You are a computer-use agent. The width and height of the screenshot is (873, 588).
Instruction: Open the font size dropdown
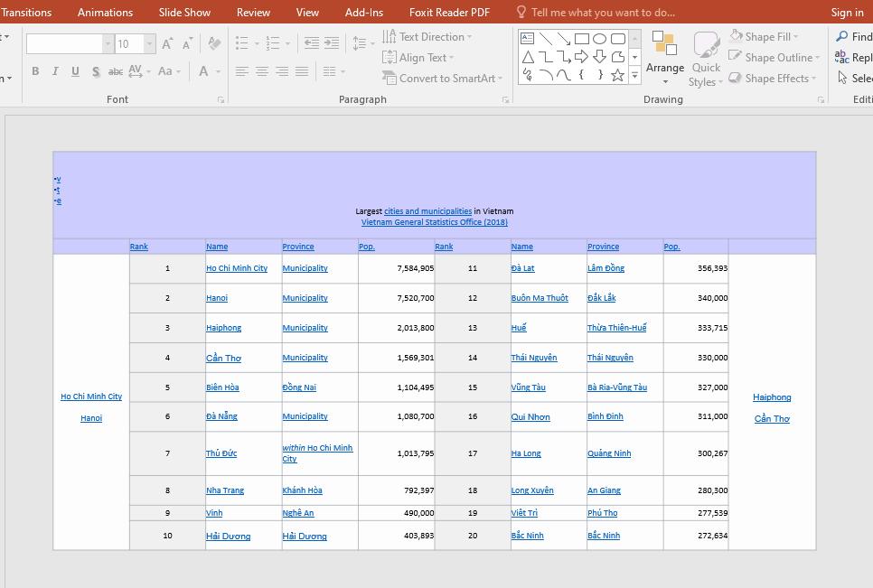point(148,42)
